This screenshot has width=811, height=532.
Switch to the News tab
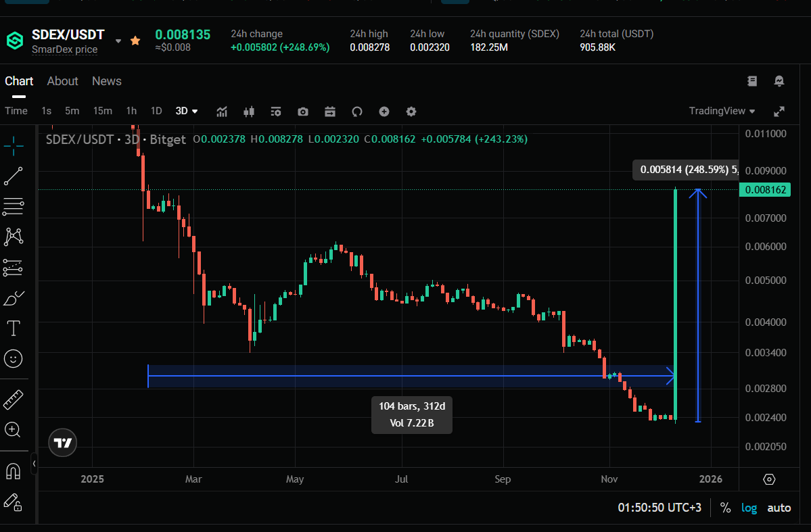pyautogui.click(x=106, y=81)
